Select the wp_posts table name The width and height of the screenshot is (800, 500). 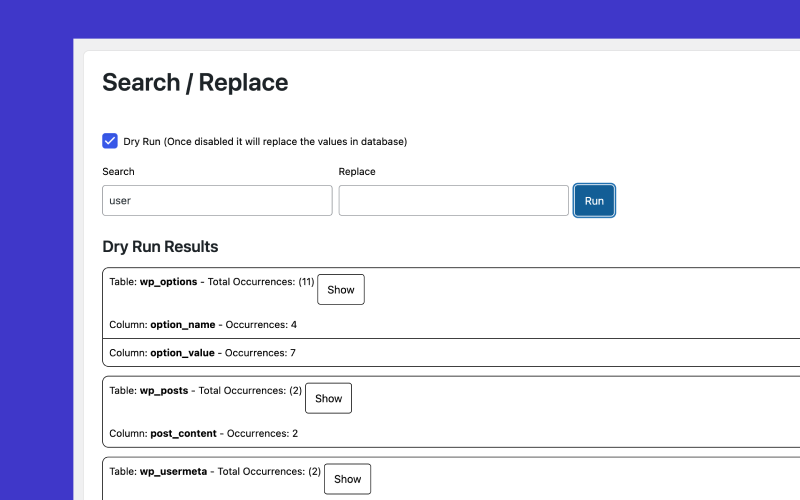point(162,390)
